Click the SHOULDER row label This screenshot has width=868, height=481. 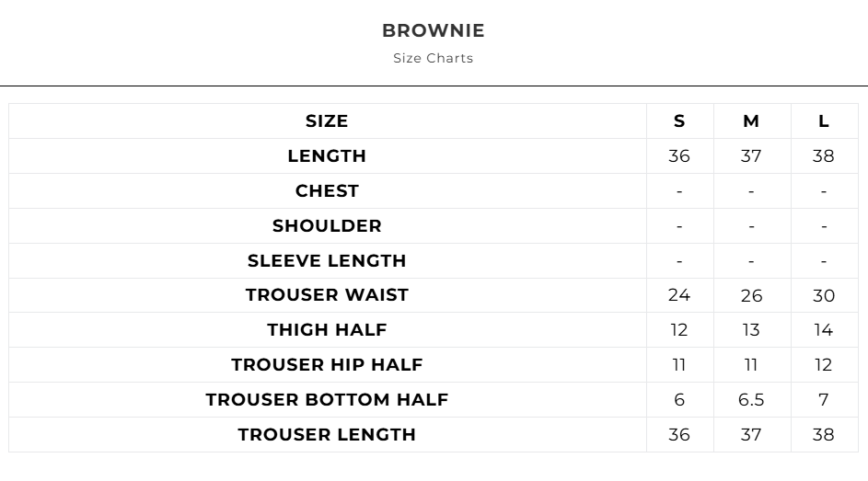click(327, 226)
